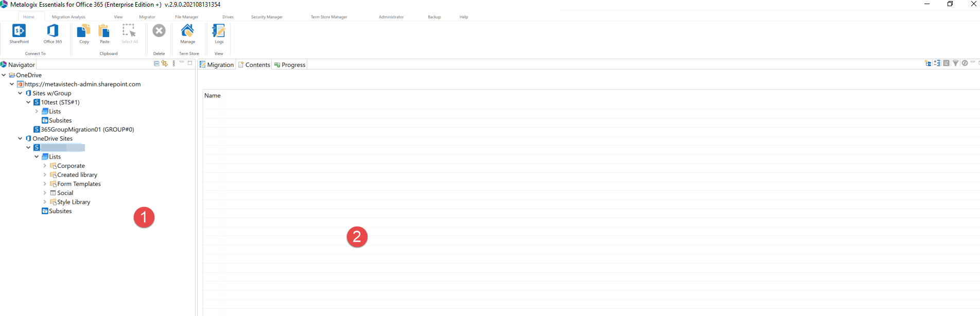The height and width of the screenshot is (316, 980).
Task: Collapse OneDrive Sites node
Action: tap(20, 138)
